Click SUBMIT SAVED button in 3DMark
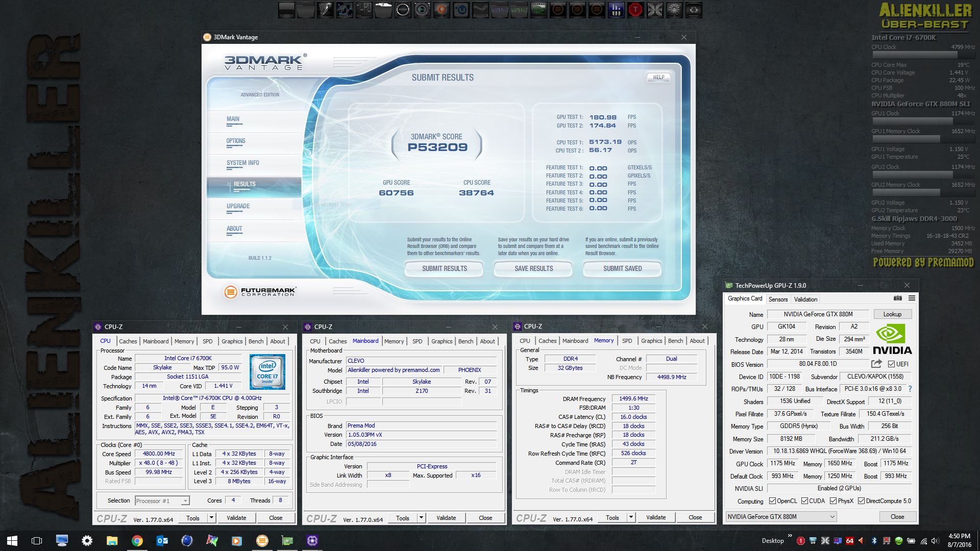The width and height of the screenshot is (980, 551). [x=622, y=268]
